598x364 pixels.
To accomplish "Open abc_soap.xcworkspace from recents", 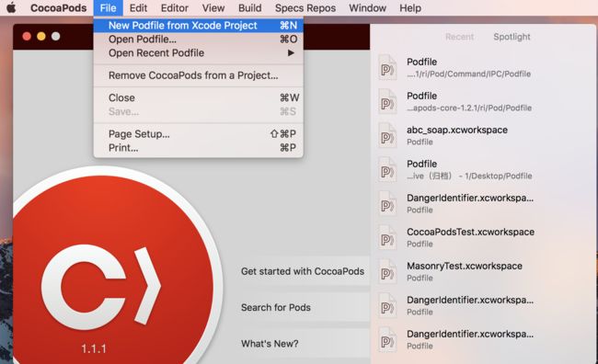I will [484, 135].
